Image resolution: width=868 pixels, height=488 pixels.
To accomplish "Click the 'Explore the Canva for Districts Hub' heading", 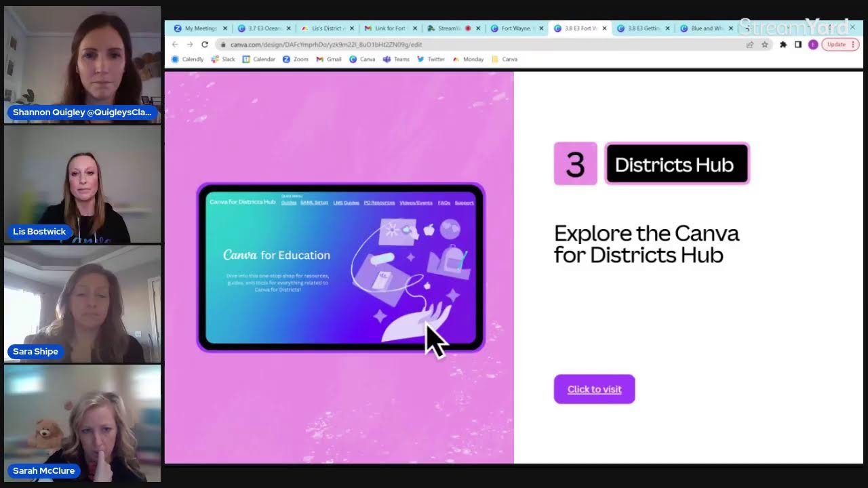I will 646,244.
